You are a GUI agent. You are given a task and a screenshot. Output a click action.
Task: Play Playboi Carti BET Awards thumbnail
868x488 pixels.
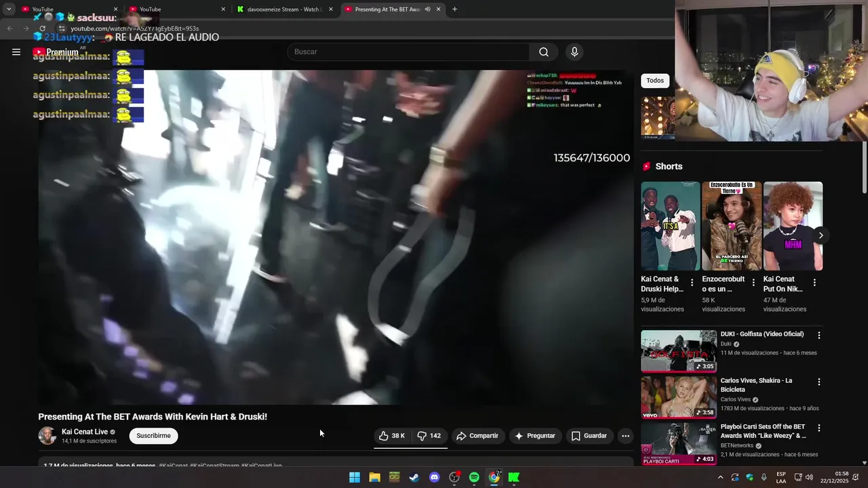pos(679,444)
